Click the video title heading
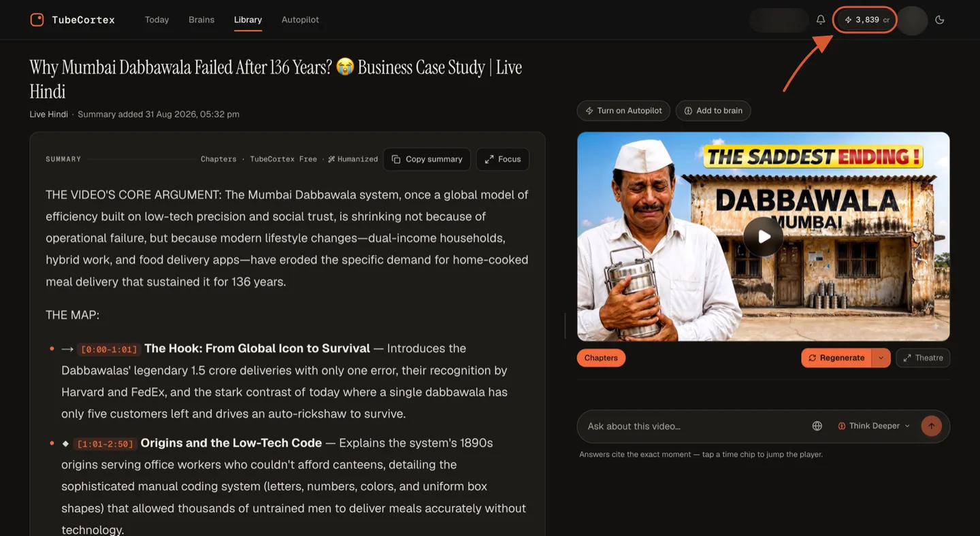Viewport: 980px width, 536px height. [x=276, y=79]
